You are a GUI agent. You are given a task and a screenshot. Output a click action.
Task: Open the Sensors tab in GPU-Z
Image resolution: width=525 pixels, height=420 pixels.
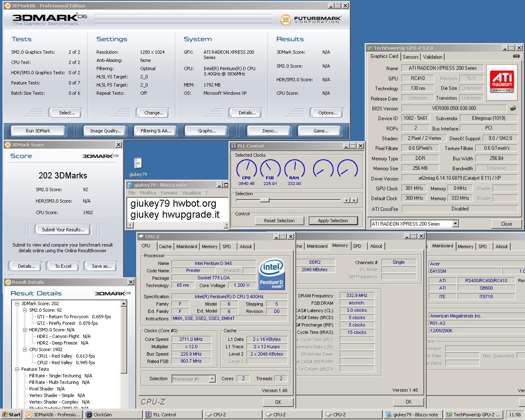(411, 57)
